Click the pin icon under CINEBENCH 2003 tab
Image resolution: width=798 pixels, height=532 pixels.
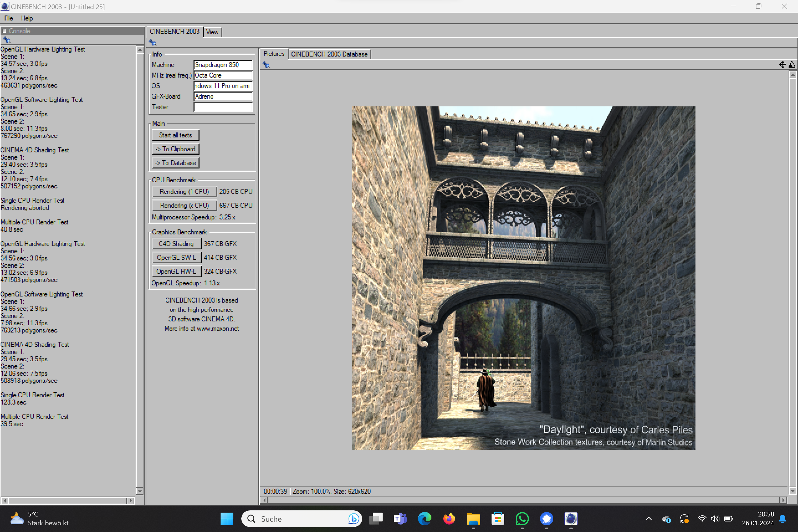153,43
